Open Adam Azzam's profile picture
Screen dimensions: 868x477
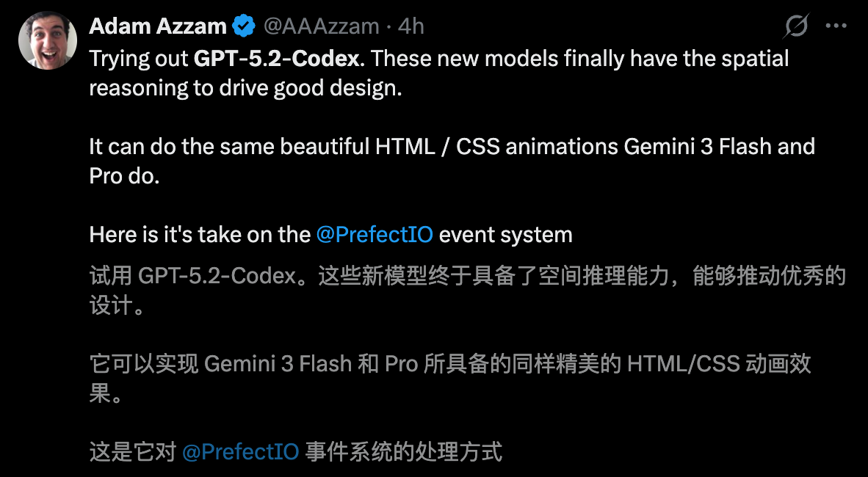tap(48, 40)
